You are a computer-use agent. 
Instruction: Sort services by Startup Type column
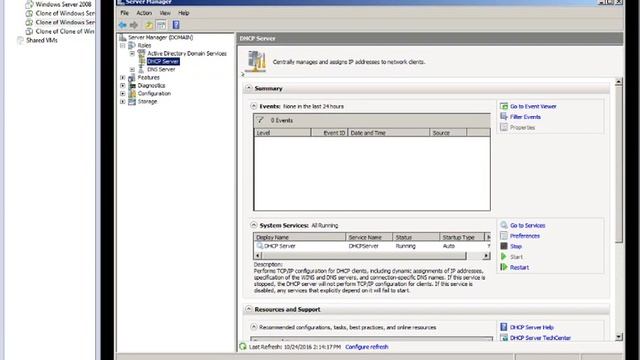pos(462,237)
